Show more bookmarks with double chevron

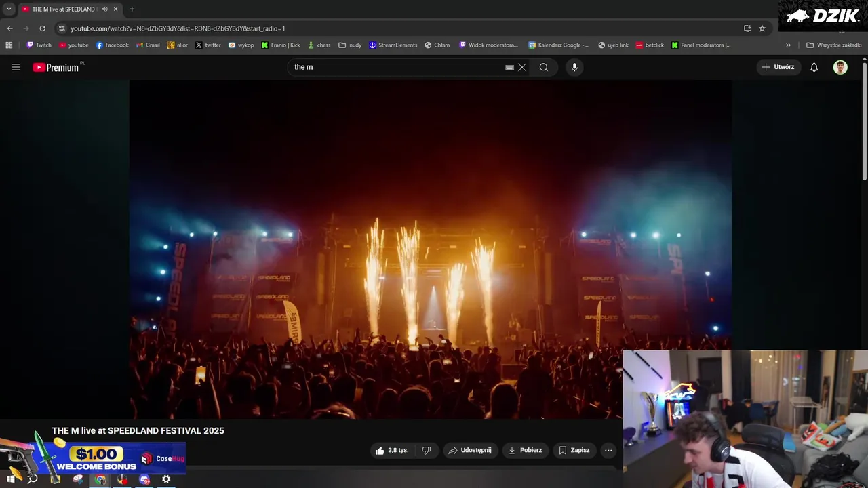[788, 45]
